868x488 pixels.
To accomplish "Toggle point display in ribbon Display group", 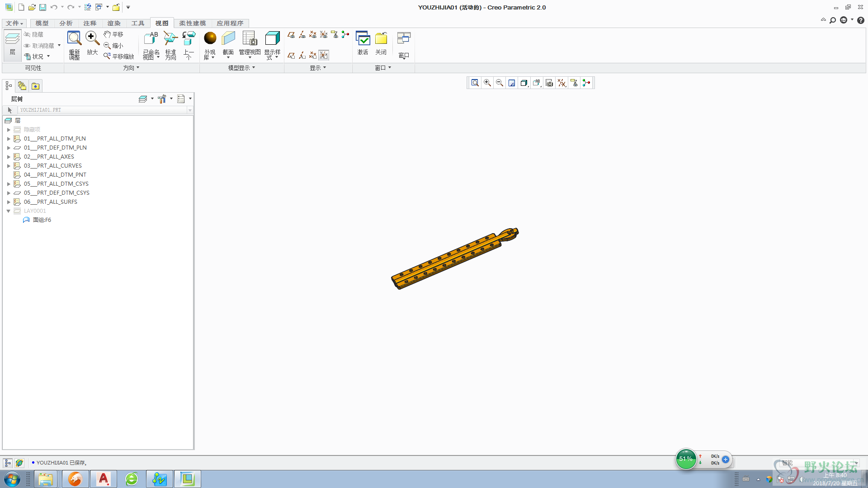I will tap(313, 35).
